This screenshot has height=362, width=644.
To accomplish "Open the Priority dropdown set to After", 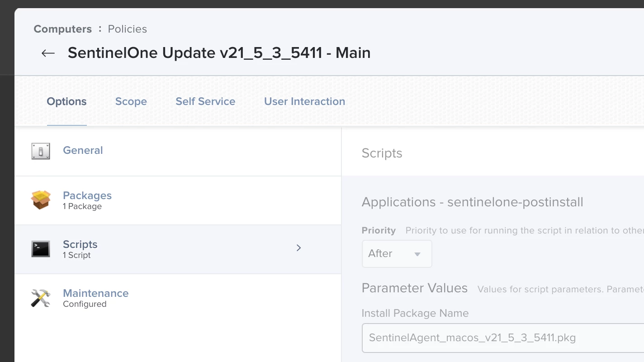I will (397, 254).
